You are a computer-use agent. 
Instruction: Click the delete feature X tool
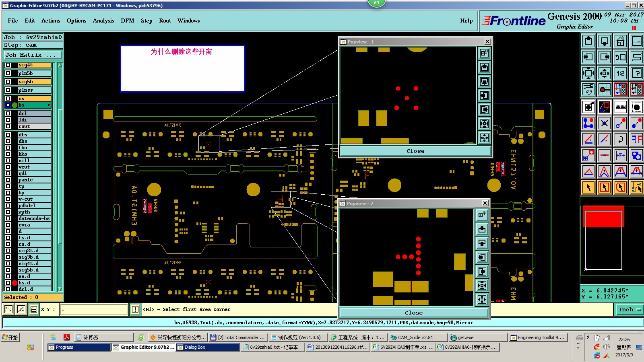pyautogui.click(x=604, y=123)
